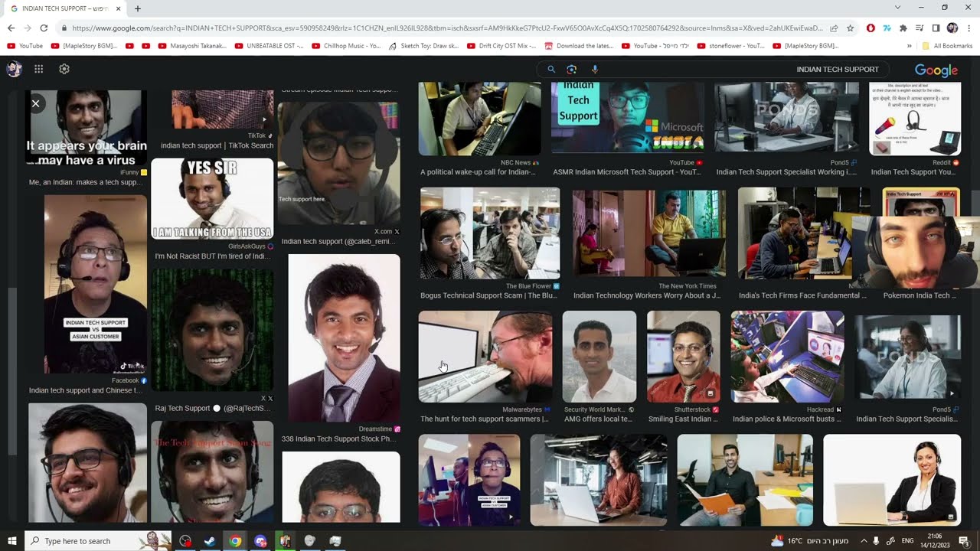980x551 pixels.
Task: Open the Opera red extension icon
Action: click(871, 28)
